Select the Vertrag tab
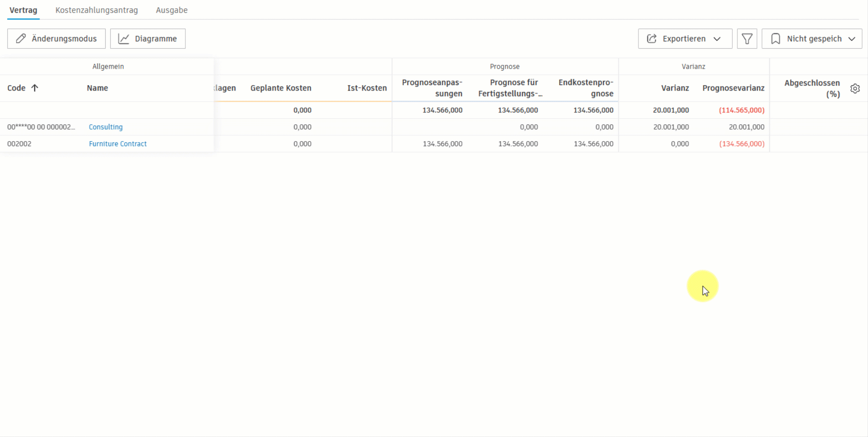This screenshot has height=437, width=868. pos(23,10)
